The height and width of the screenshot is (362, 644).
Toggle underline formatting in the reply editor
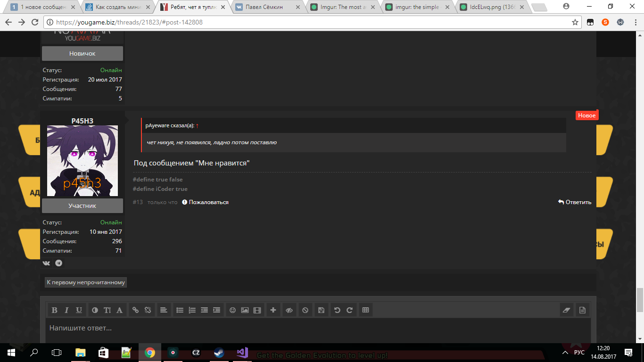[79, 310]
